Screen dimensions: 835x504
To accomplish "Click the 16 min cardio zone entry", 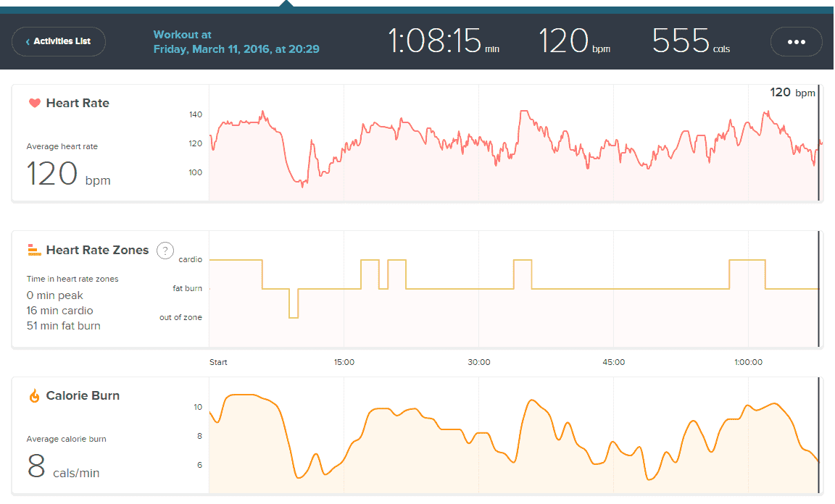I will (x=59, y=311).
